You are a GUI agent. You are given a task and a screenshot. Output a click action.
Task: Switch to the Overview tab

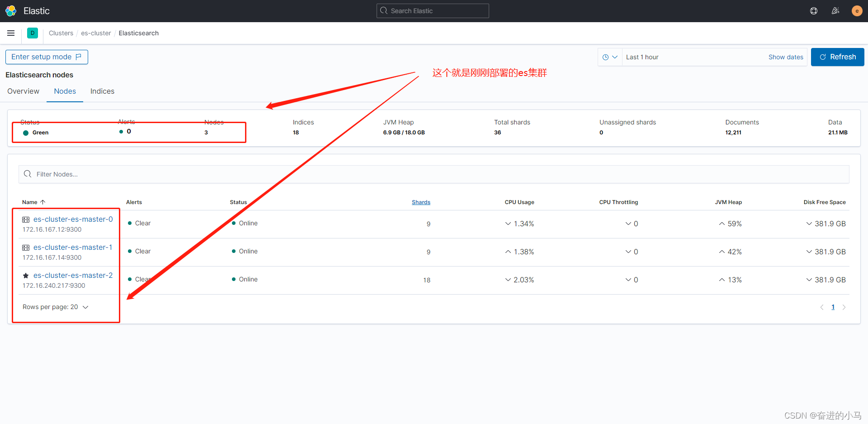coord(23,91)
